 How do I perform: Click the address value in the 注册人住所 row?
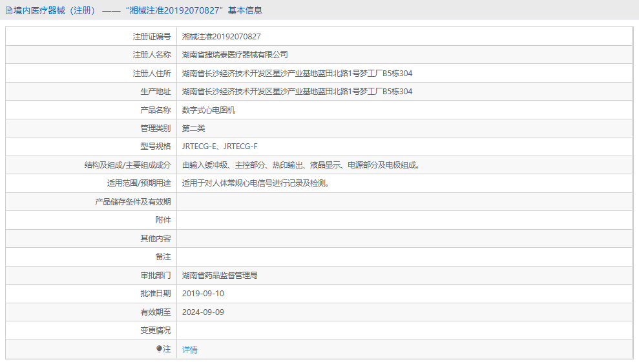point(297,74)
